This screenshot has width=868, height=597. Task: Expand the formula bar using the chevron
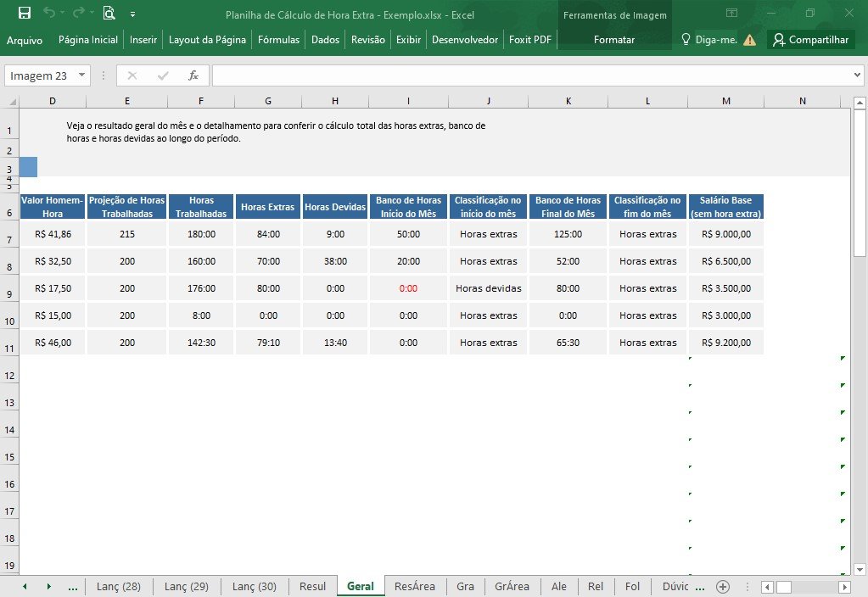tap(857, 75)
